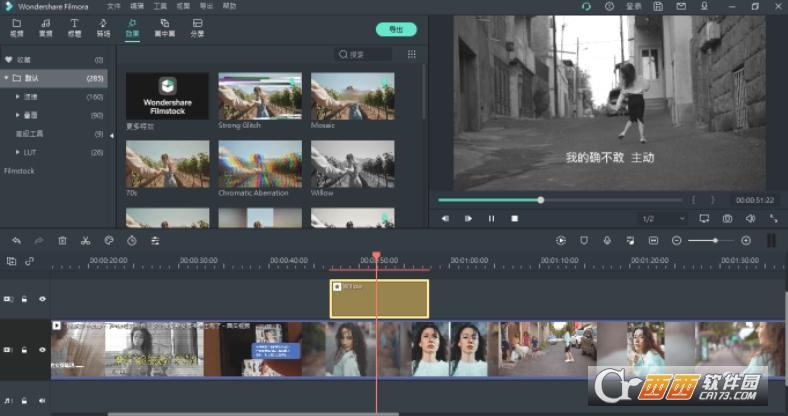Image resolution: width=788 pixels, height=416 pixels.
Task: Click the green 导出 export button
Action: (x=396, y=29)
